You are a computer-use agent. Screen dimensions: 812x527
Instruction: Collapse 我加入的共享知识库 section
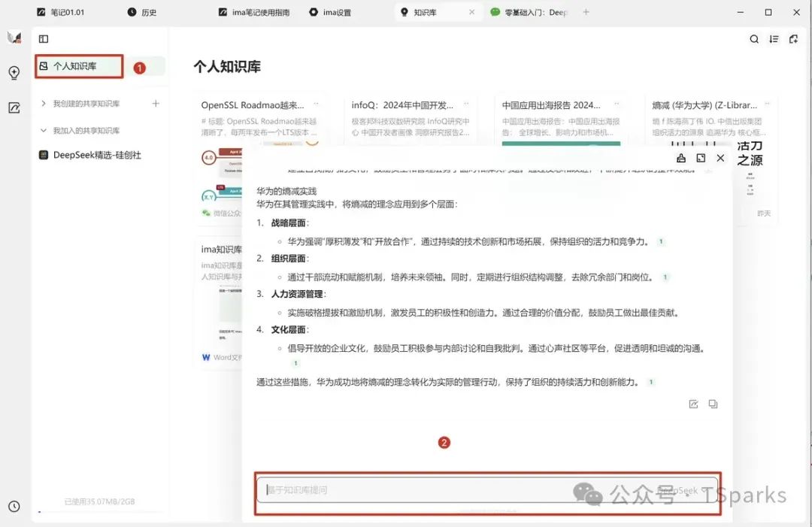(44, 131)
